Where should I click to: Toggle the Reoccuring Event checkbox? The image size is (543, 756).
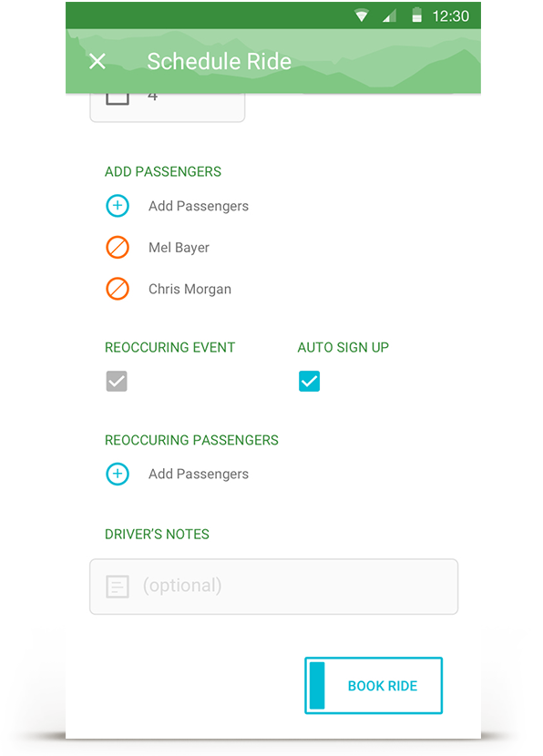coord(117,382)
